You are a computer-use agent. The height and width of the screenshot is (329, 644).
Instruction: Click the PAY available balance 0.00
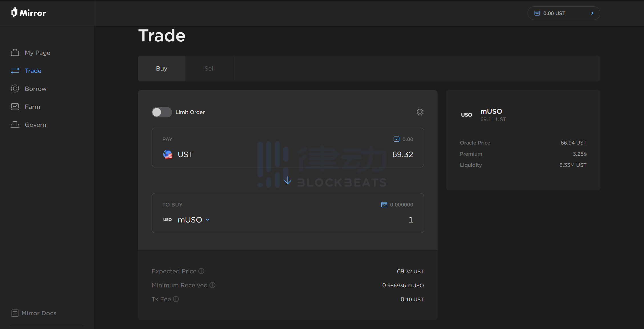408,139
